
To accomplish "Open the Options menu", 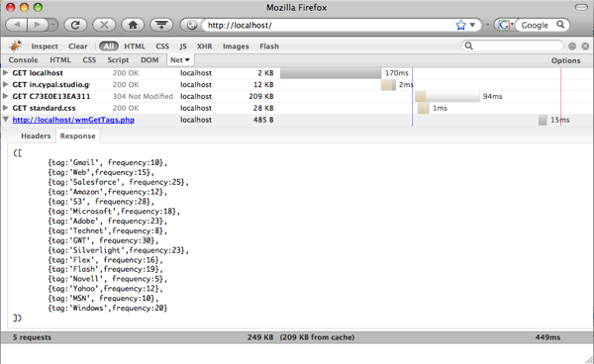I will pos(565,60).
